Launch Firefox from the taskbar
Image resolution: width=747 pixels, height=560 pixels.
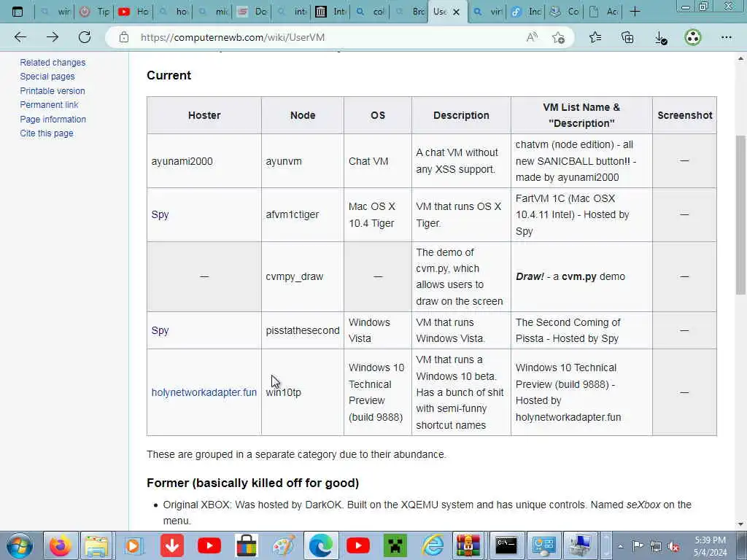coord(60,545)
